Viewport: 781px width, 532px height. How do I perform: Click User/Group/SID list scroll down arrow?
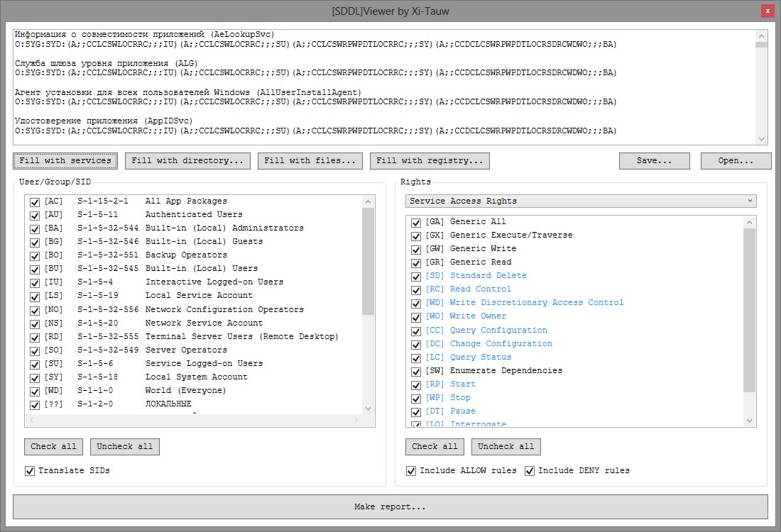point(368,409)
